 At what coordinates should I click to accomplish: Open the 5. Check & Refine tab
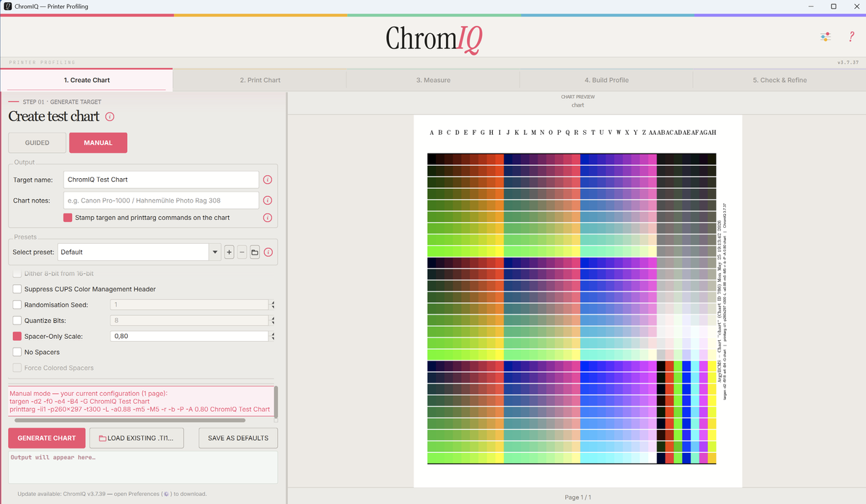(779, 80)
